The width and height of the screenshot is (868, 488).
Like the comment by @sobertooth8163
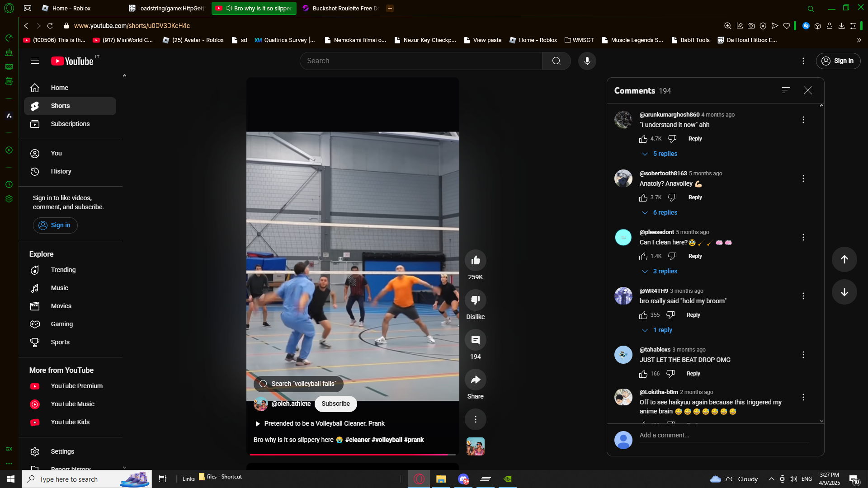[643, 197]
